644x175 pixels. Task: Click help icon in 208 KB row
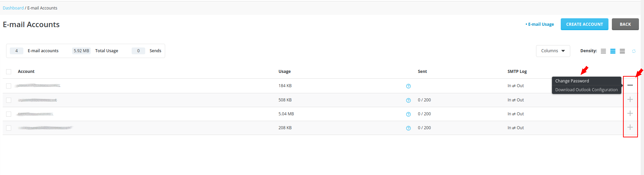[408, 128]
